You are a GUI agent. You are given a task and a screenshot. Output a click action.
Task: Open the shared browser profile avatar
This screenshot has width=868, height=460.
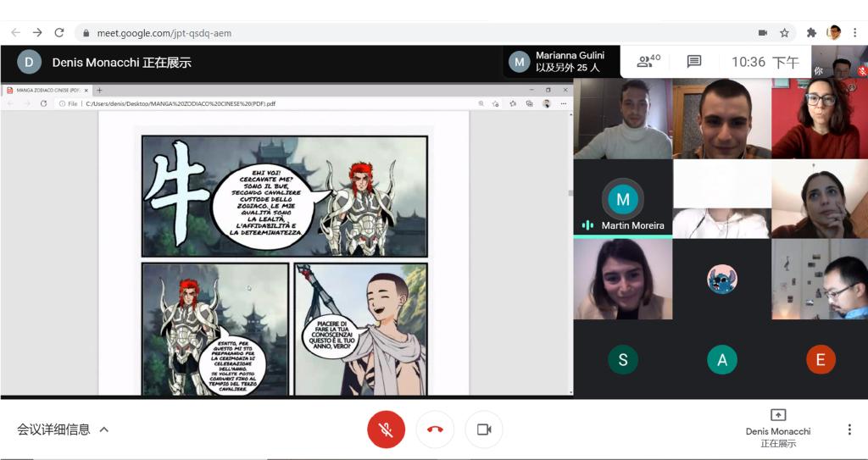click(x=547, y=103)
